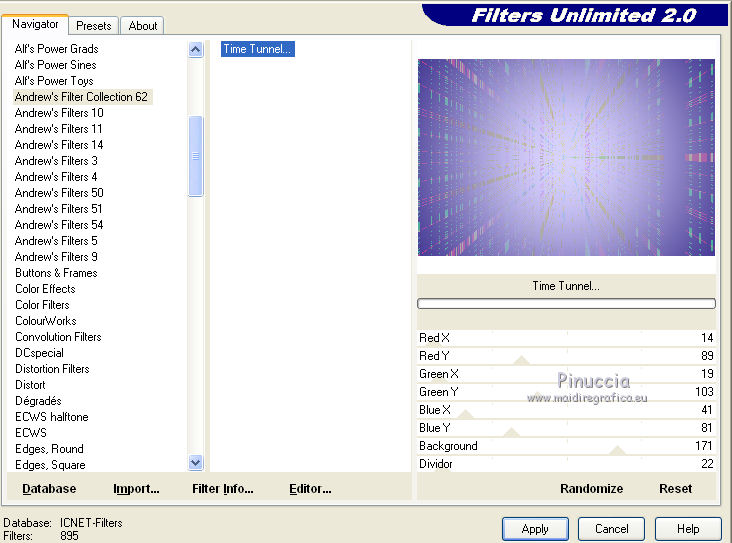
Task: Click the Blue X slider handle
Action: pos(465,414)
